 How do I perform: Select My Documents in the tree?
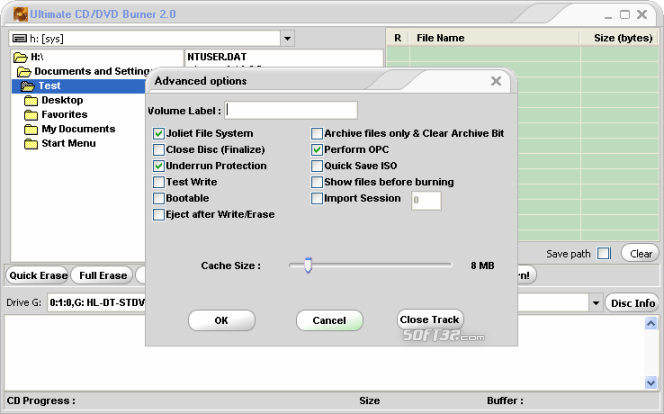coord(78,129)
